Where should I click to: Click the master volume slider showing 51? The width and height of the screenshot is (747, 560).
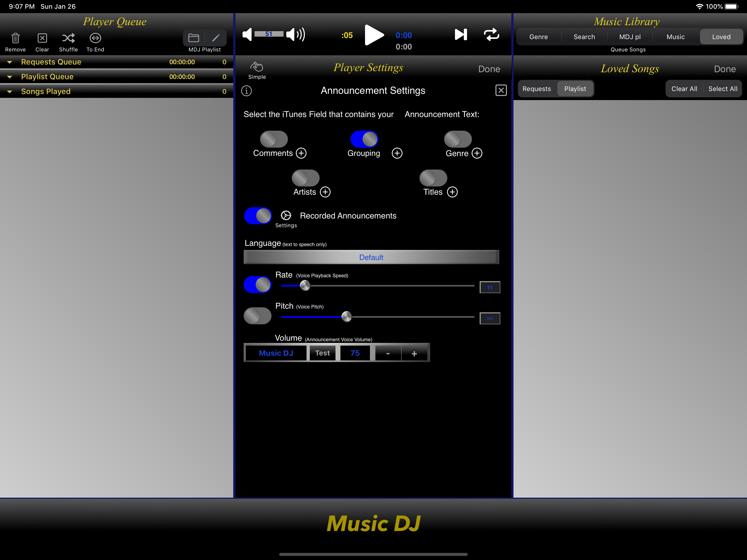click(269, 34)
